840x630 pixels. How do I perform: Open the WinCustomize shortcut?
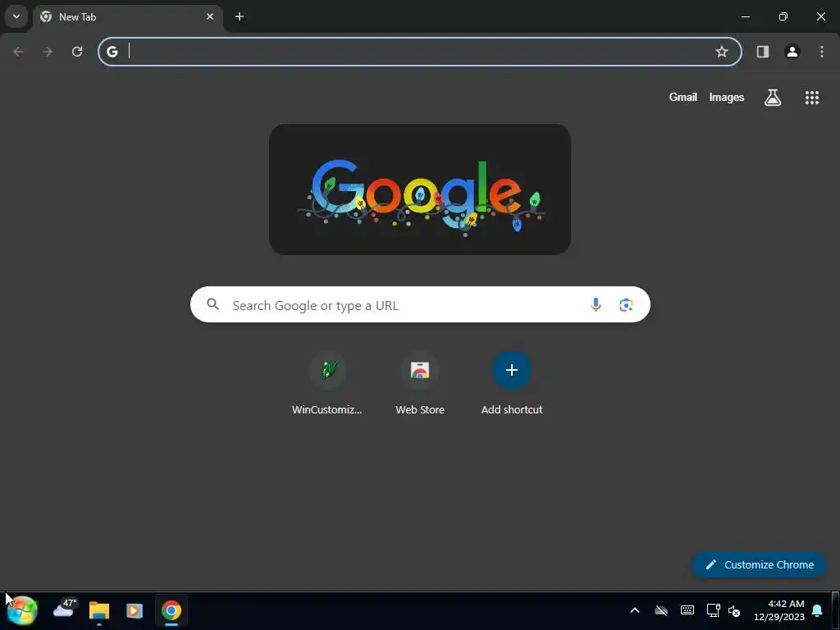(x=327, y=383)
